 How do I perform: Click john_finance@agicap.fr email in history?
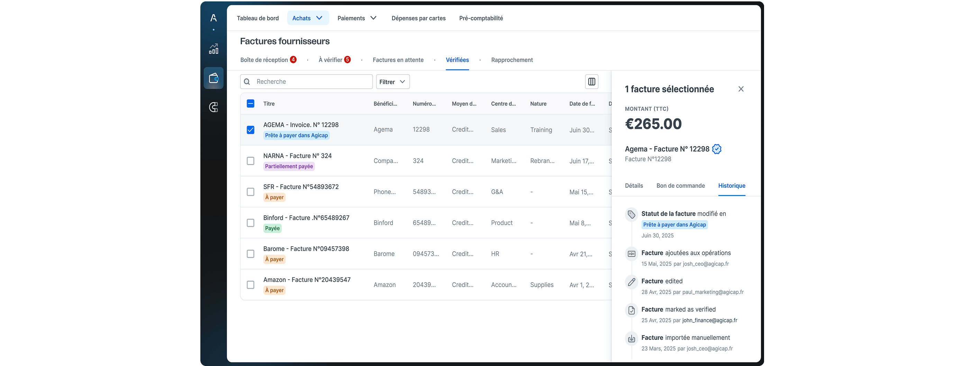tap(709, 320)
